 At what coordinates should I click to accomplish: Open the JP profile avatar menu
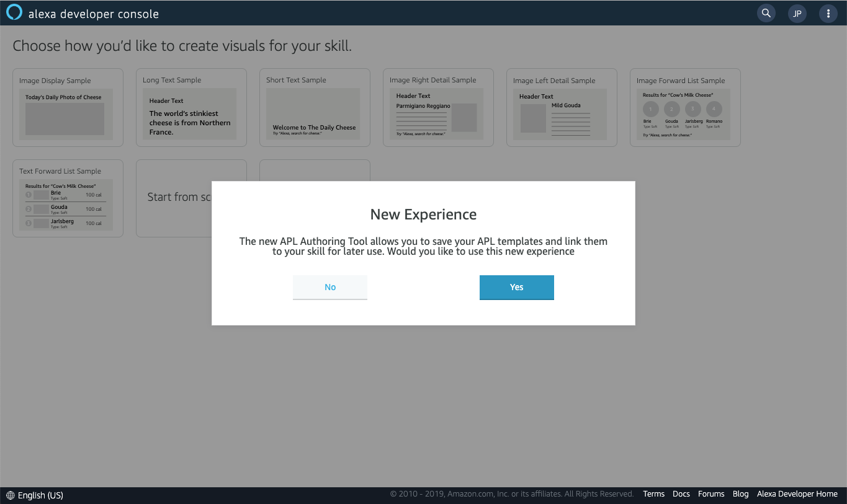797,13
